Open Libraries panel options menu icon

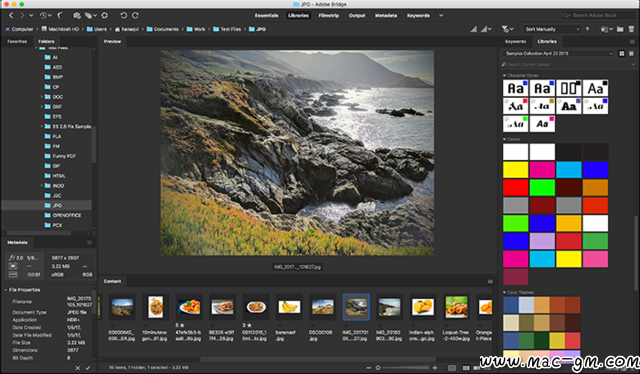[x=632, y=42]
